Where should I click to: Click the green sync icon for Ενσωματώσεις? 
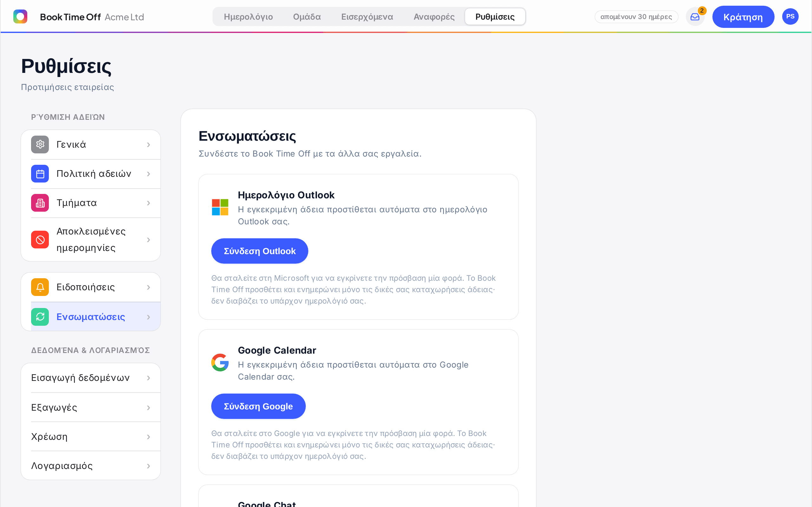click(40, 317)
